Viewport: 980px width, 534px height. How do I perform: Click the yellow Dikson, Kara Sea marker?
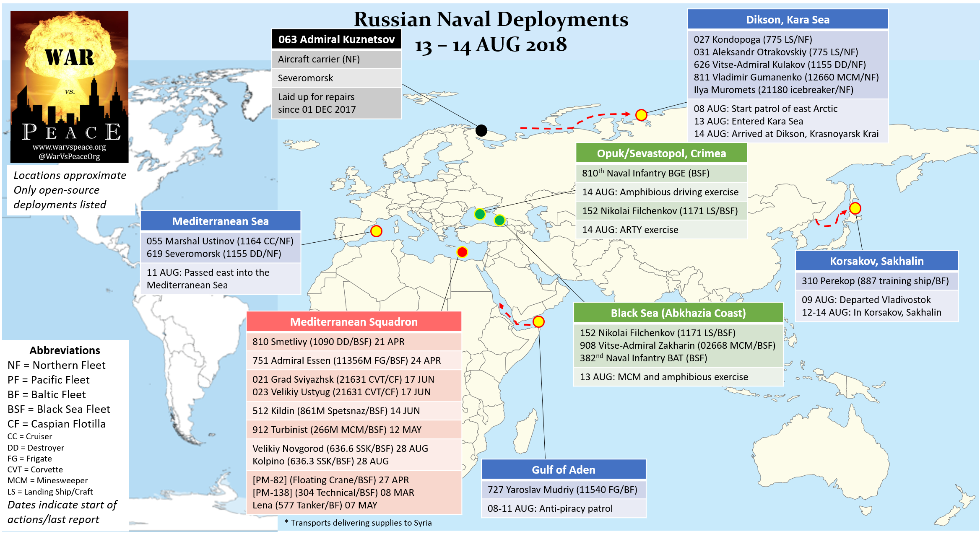(x=641, y=114)
